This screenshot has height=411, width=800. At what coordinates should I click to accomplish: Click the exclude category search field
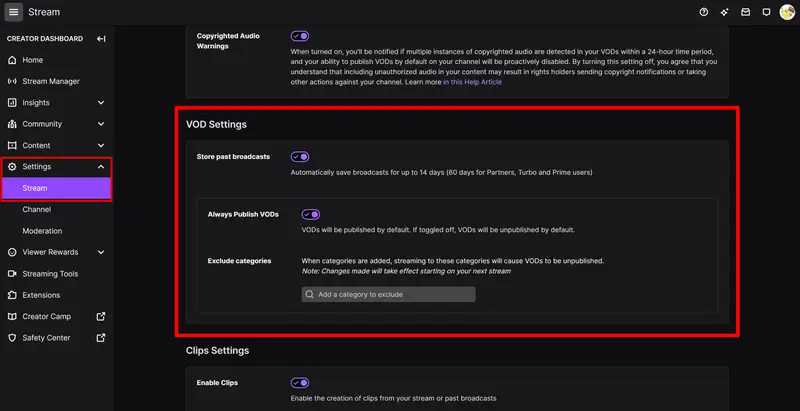[389, 295]
